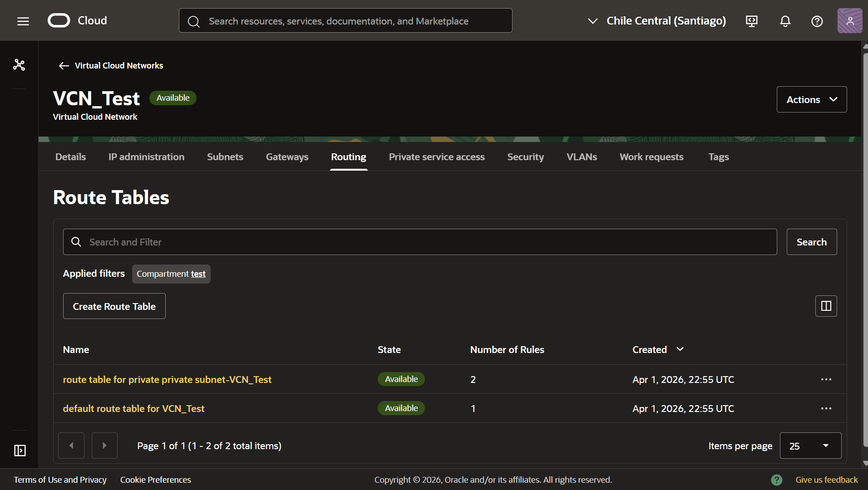The width and height of the screenshot is (868, 490).
Task: Click the Available badge next to VCN_Test
Action: coord(173,98)
